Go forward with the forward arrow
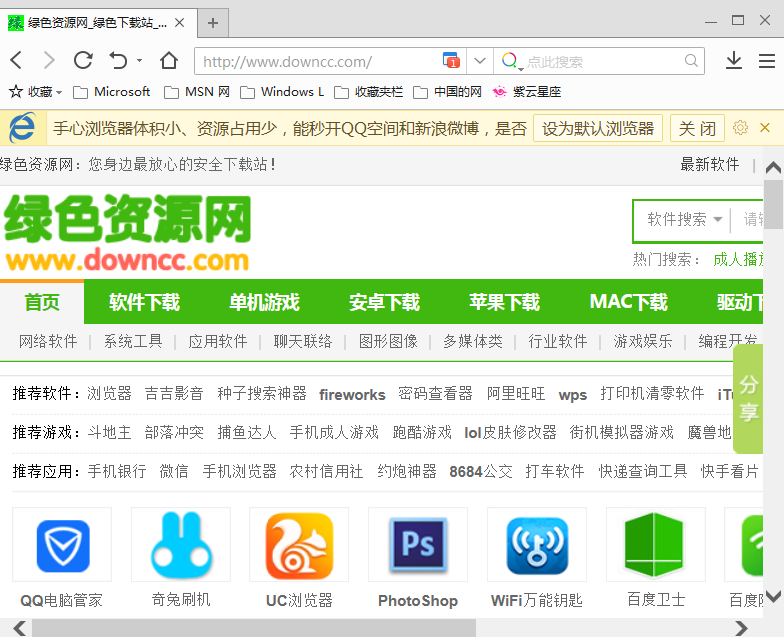The height and width of the screenshot is (637, 784). pos(49,60)
